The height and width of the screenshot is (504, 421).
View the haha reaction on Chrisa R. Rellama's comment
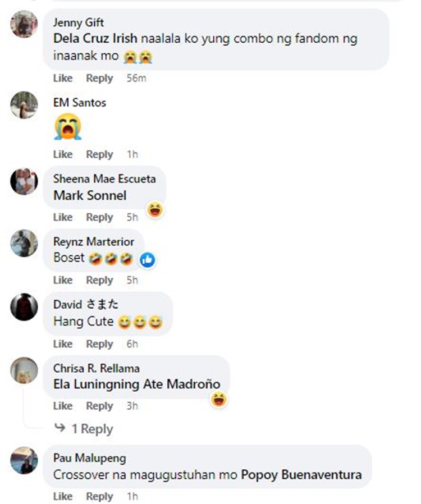tap(218, 400)
